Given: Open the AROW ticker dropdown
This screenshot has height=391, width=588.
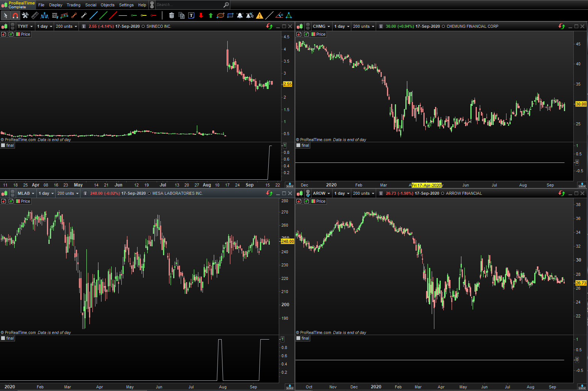Looking at the screenshot, I should point(322,193).
